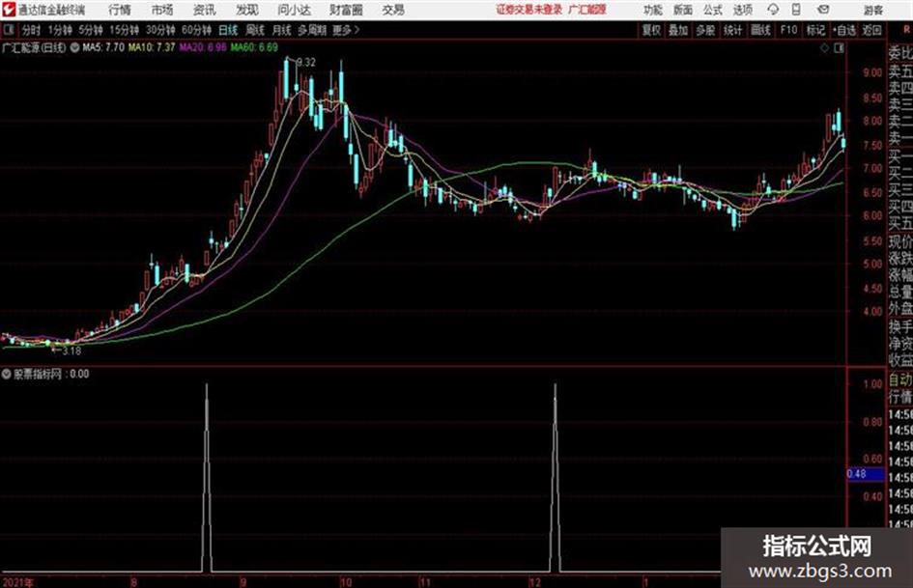Add stock via +自选 button
The height and width of the screenshot is (588, 913).
[x=843, y=30]
